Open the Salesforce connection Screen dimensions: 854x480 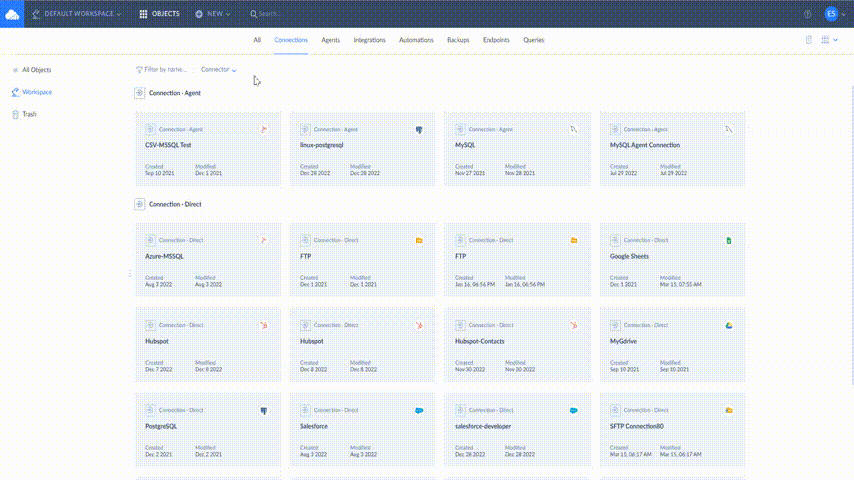click(x=363, y=430)
